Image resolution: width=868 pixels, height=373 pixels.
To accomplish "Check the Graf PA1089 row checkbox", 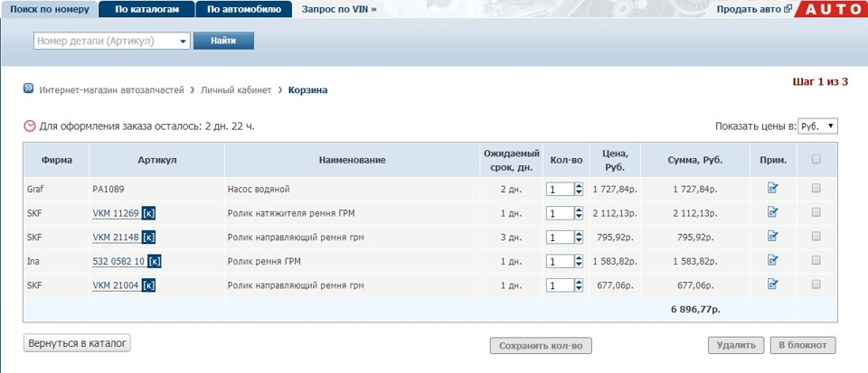I will click(816, 189).
